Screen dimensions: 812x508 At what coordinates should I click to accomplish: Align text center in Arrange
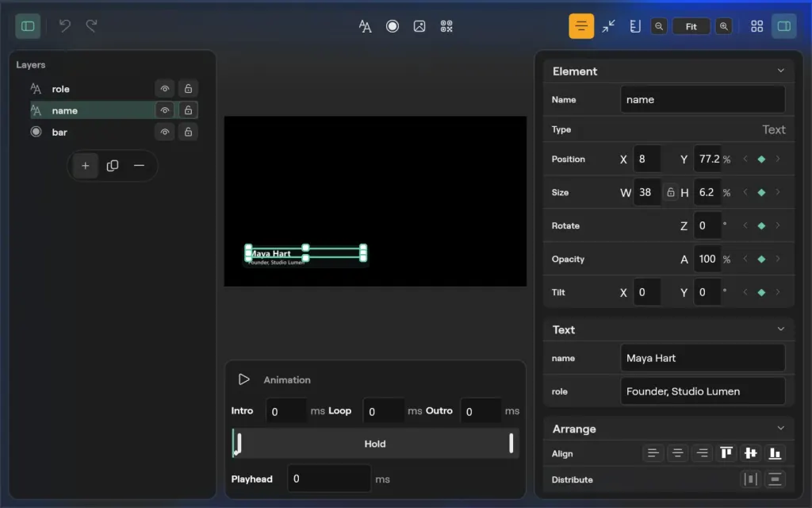677,453
